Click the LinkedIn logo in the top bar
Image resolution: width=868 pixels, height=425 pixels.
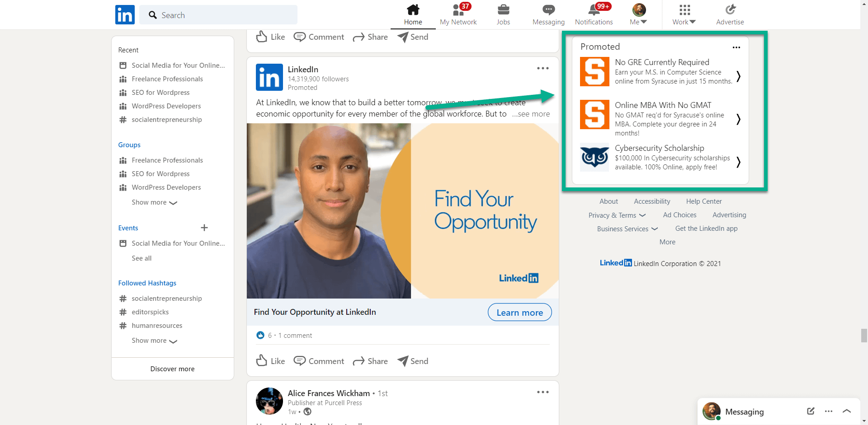point(125,14)
